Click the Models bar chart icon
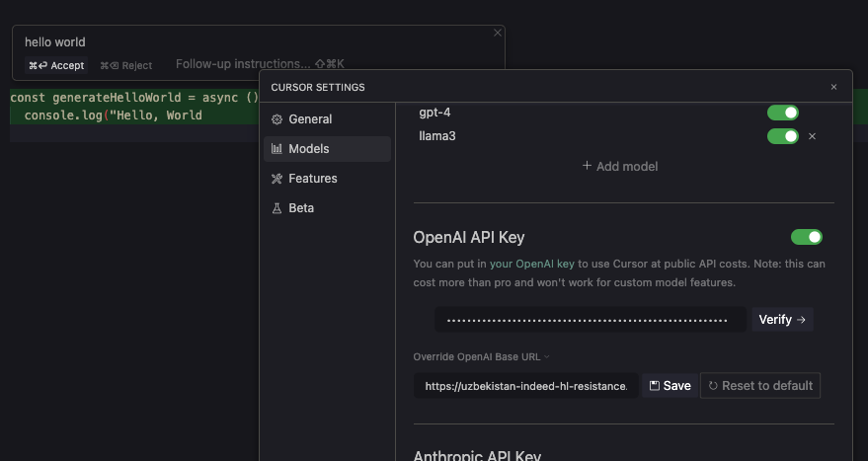Screen dimensions: 868x461 click(276, 148)
